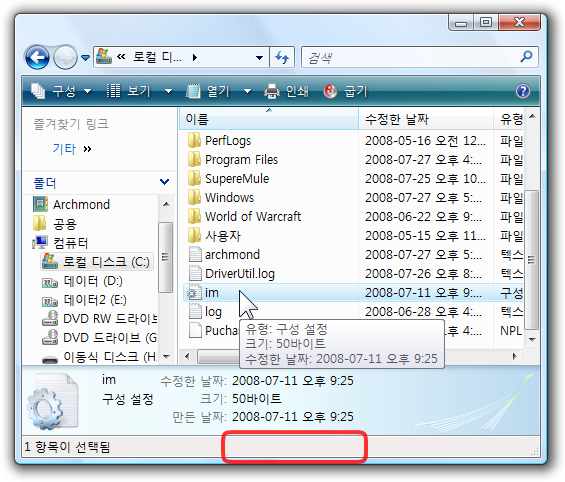Open the 보기 dropdown arrow

tap(168, 92)
